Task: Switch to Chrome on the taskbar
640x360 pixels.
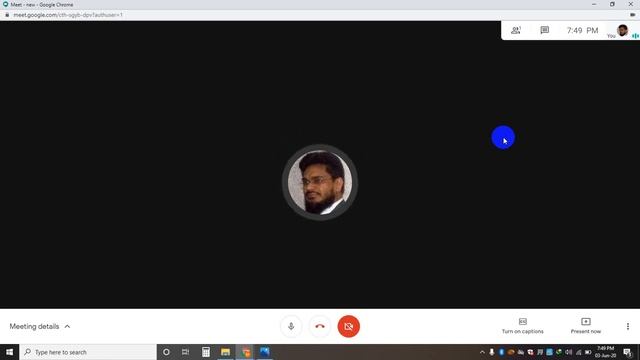Action: click(245, 352)
